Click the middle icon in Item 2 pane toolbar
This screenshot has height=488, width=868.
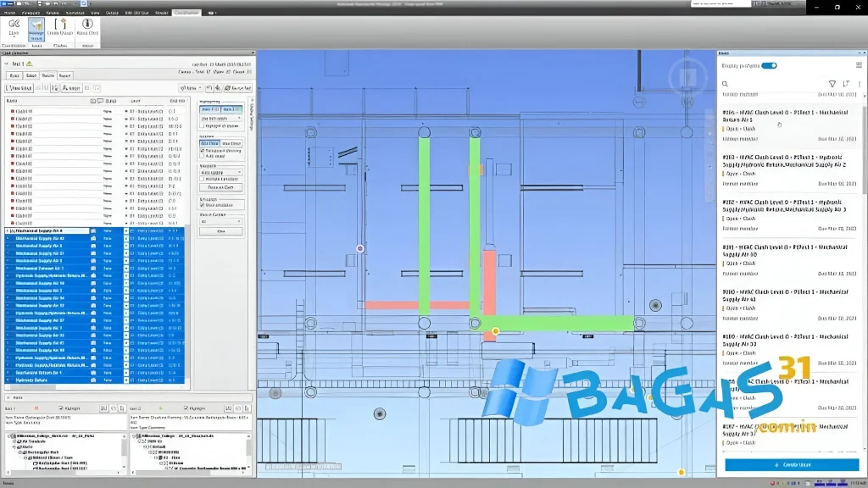coord(238,408)
